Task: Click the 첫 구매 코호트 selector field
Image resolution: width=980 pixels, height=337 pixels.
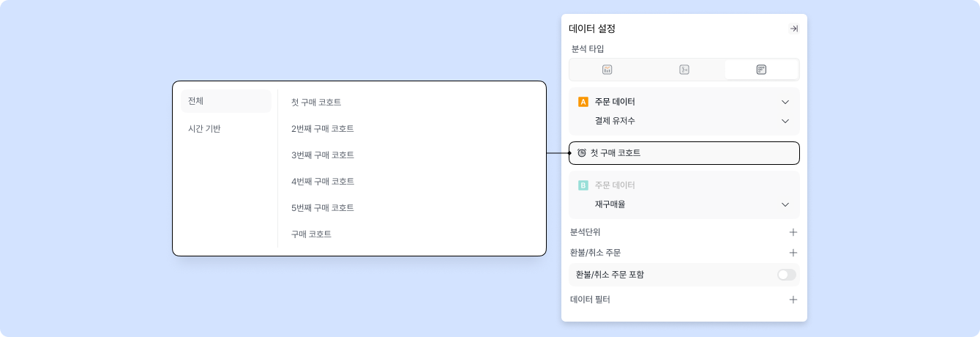Action: click(x=684, y=153)
